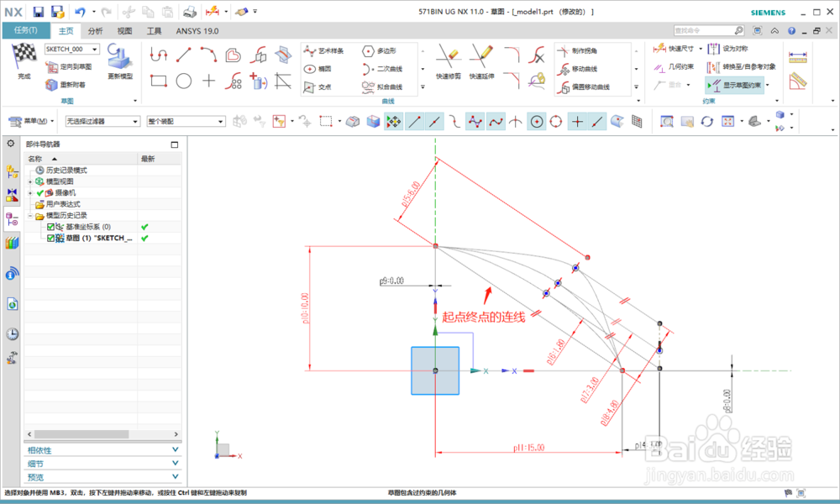Switch to the 分析 ribbon tab
The image size is (840, 504).
pos(96,31)
